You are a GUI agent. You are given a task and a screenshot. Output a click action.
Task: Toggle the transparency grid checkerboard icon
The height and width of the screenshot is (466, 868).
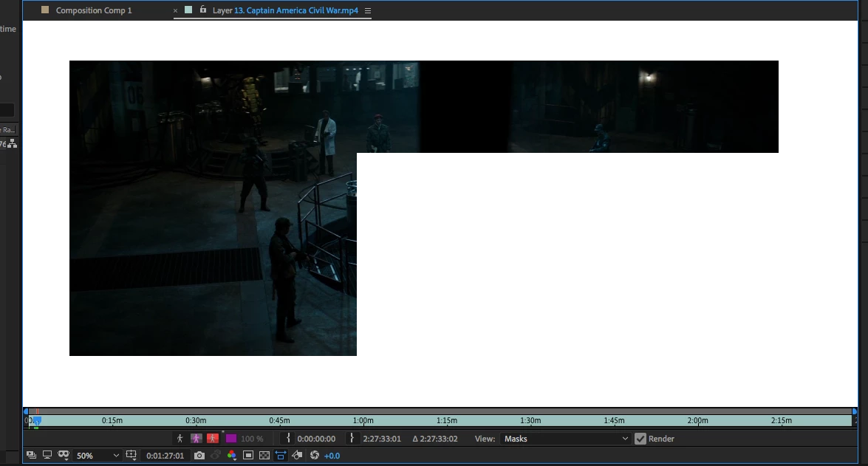(264, 455)
